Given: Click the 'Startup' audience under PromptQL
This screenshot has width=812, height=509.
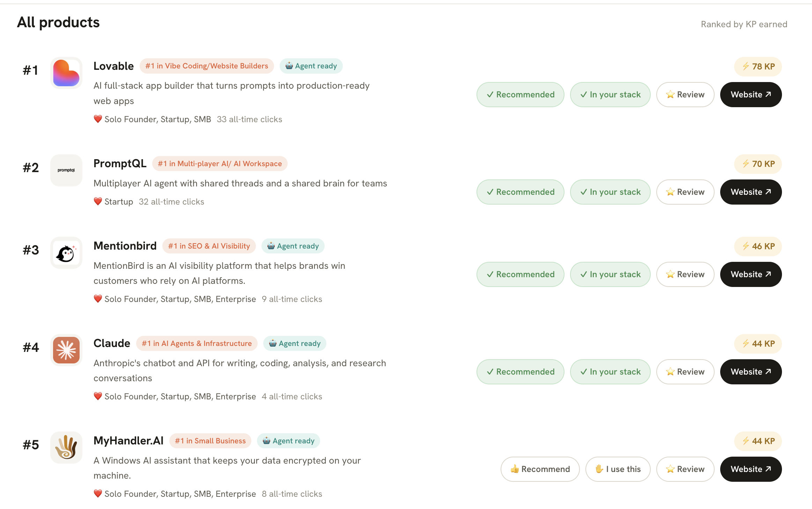Looking at the screenshot, I should (119, 202).
